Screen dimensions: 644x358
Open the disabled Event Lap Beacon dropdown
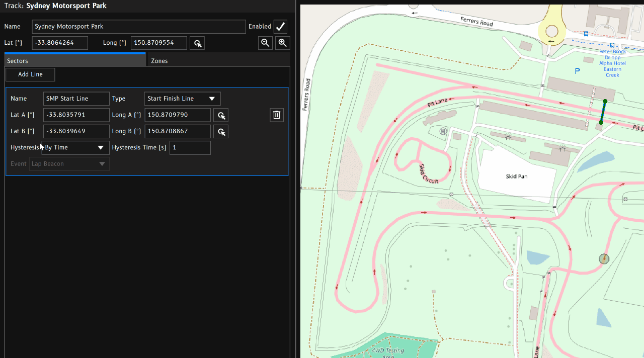[69, 164]
